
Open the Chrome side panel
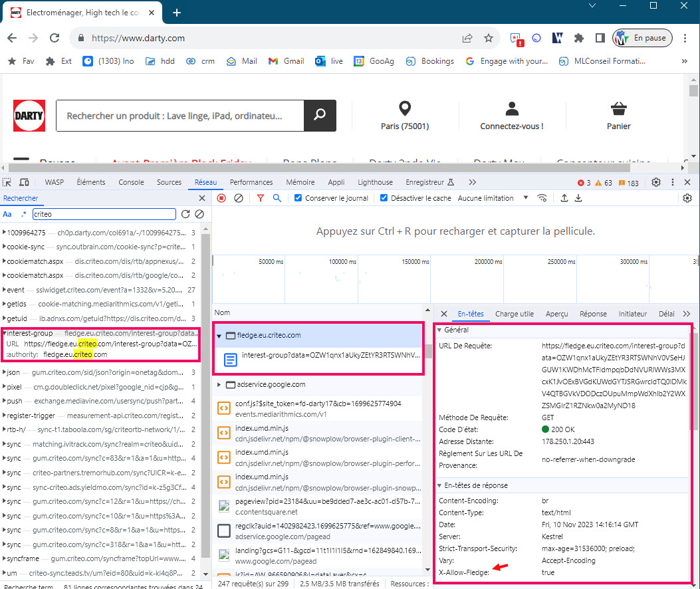click(x=600, y=38)
